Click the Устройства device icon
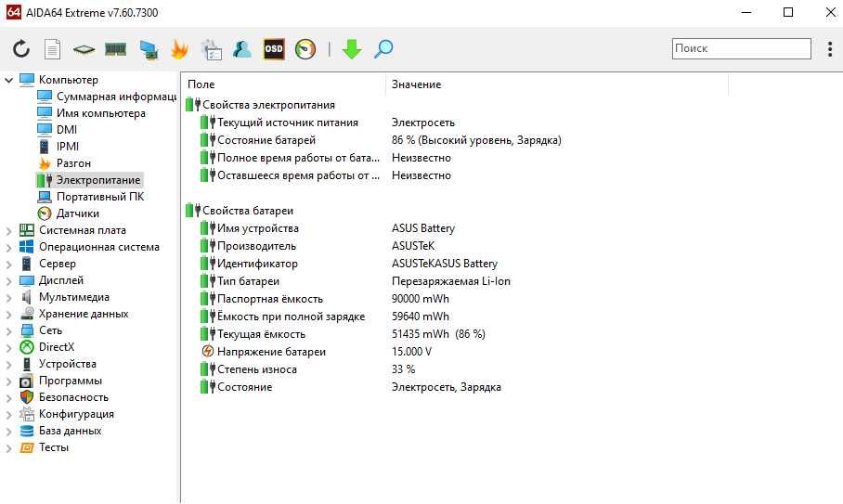The width and height of the screenshot is (843, 504). click(x=26, y=364)
